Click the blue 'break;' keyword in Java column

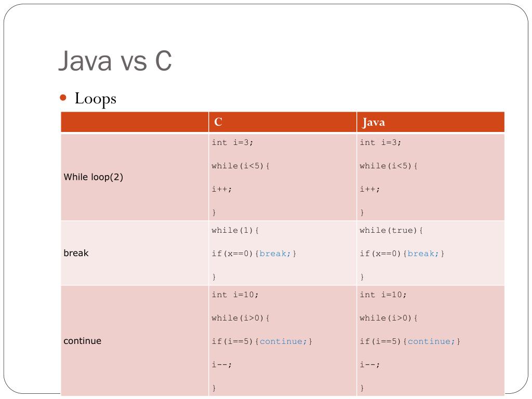point(423,254)
